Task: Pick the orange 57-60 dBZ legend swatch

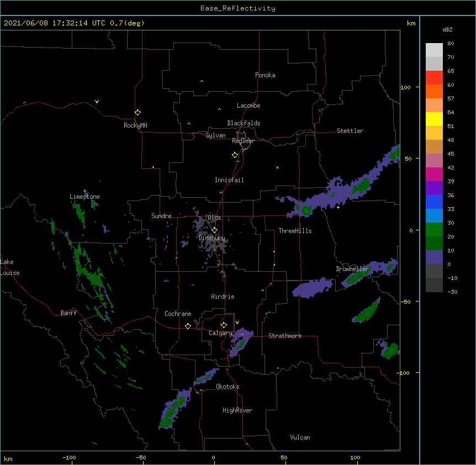Action: [x=434, y=91]
